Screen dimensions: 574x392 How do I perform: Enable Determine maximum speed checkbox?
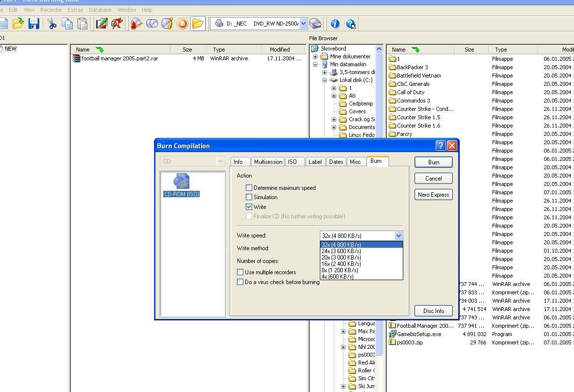point(249,188)
